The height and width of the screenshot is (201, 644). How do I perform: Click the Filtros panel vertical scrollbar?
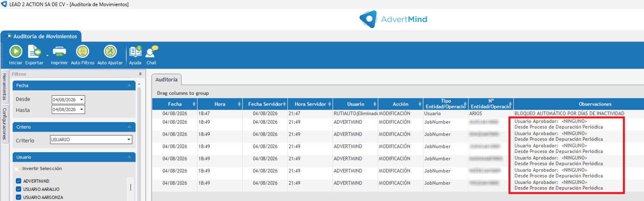(139, 143)
